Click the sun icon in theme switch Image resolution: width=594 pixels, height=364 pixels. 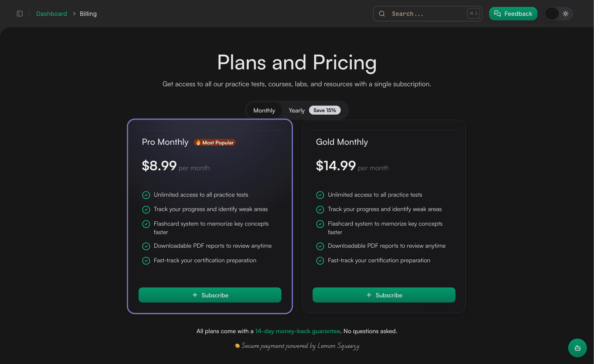click(566, 14)
